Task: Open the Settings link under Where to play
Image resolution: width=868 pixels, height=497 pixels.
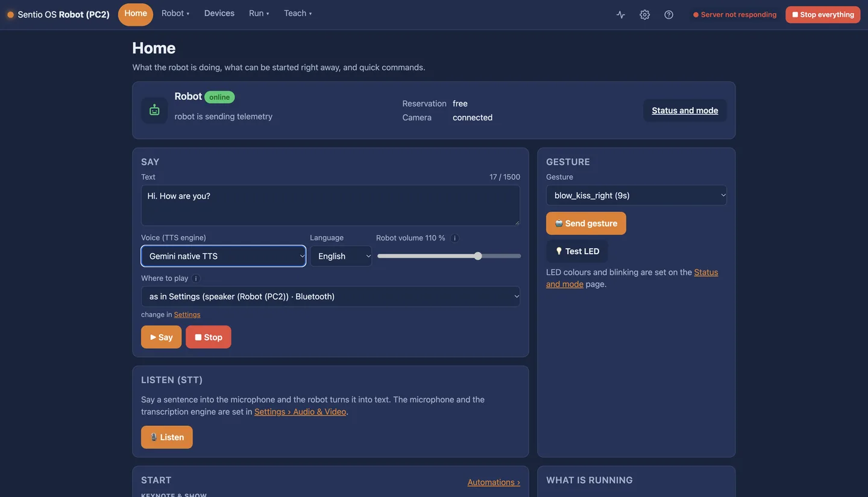Action: click(x=187, y=314)
